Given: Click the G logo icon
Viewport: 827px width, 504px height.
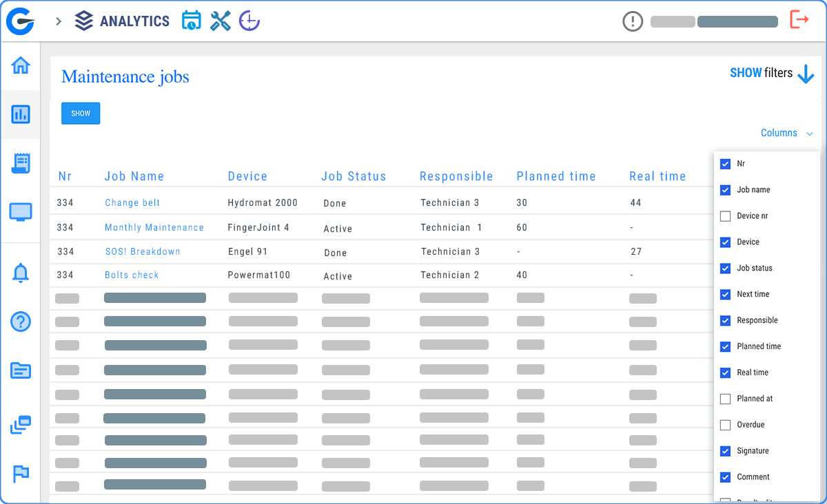Looking at the screenshot, I should pos(20,21).
